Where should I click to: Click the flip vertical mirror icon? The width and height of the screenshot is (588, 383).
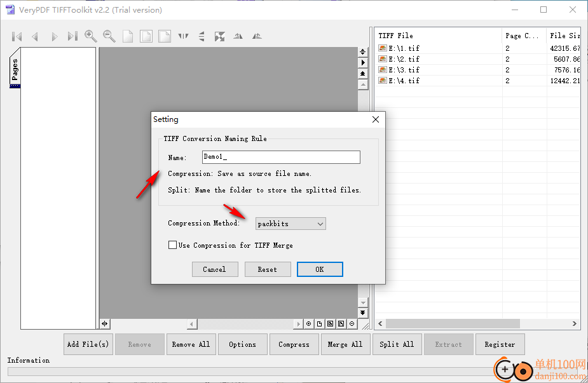202,36
